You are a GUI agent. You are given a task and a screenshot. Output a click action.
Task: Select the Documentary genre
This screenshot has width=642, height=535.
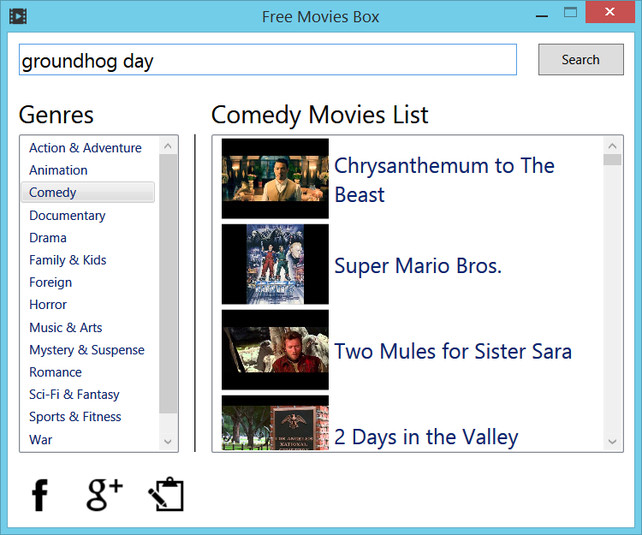(67, 215)
